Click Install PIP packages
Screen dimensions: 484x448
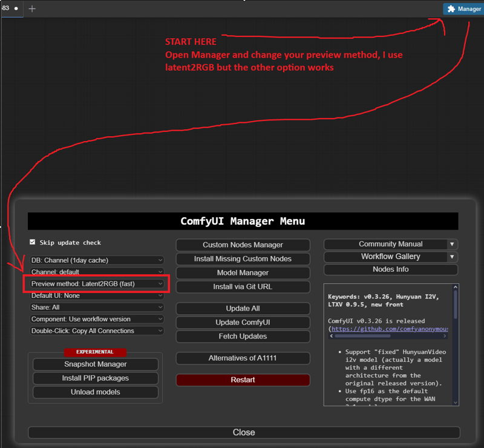96,378
